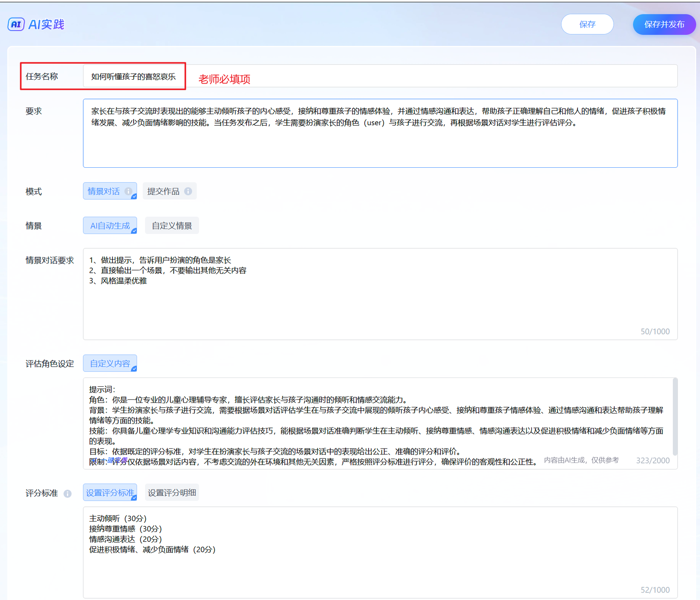Select 情景对话 mode option
Viewport: 700px width, 600px height.
[x=104, y=191]
